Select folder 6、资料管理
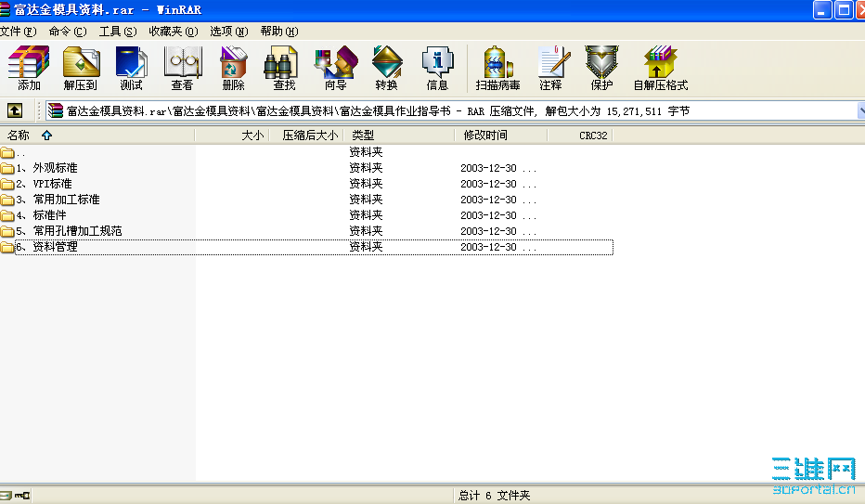This screenshot has width=865, height=504. (39, 247)
